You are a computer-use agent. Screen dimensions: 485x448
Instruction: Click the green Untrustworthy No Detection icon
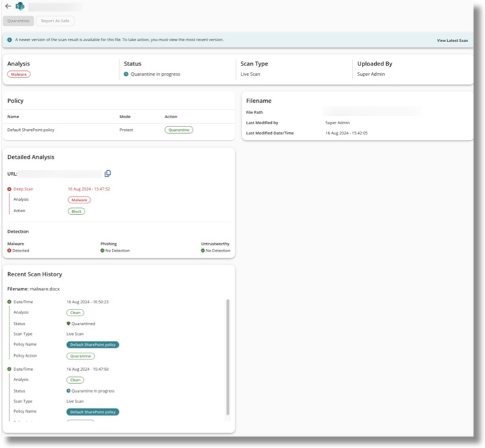tap(203, 251)
